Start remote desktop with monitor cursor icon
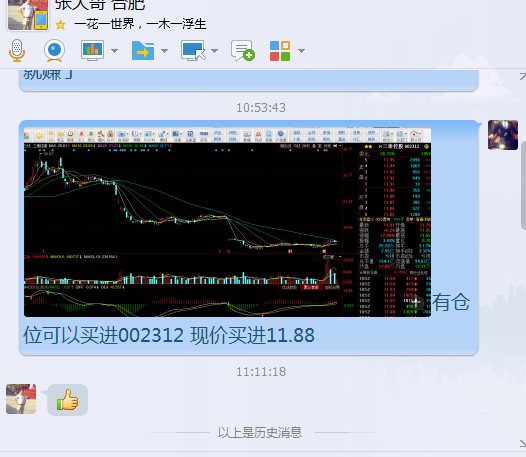The image size is (526, 457). 193,51
